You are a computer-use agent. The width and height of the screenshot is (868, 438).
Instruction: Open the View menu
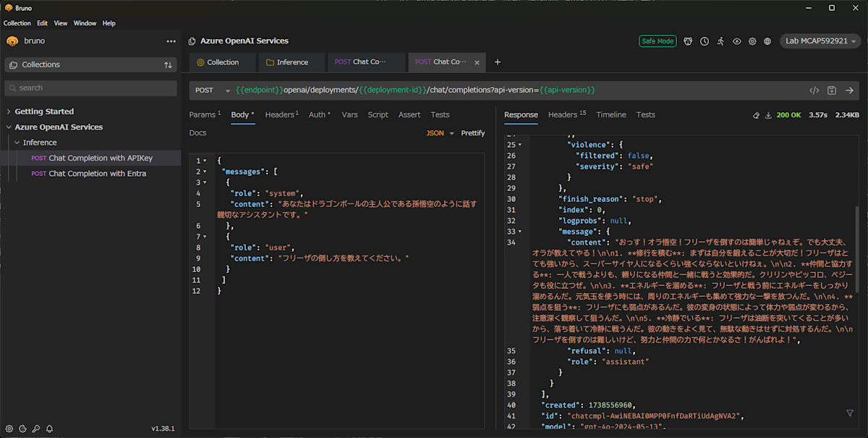tap(61, 23)
